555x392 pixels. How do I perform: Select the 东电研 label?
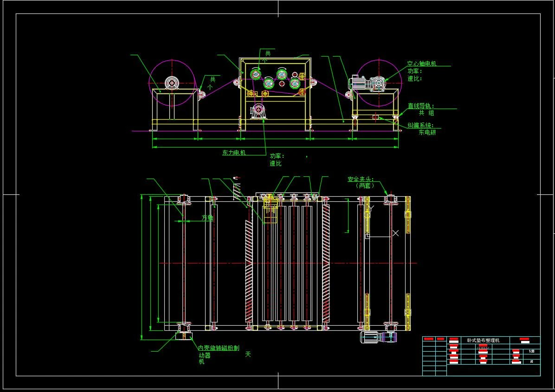pyautogui.click(x=427, y=132)
